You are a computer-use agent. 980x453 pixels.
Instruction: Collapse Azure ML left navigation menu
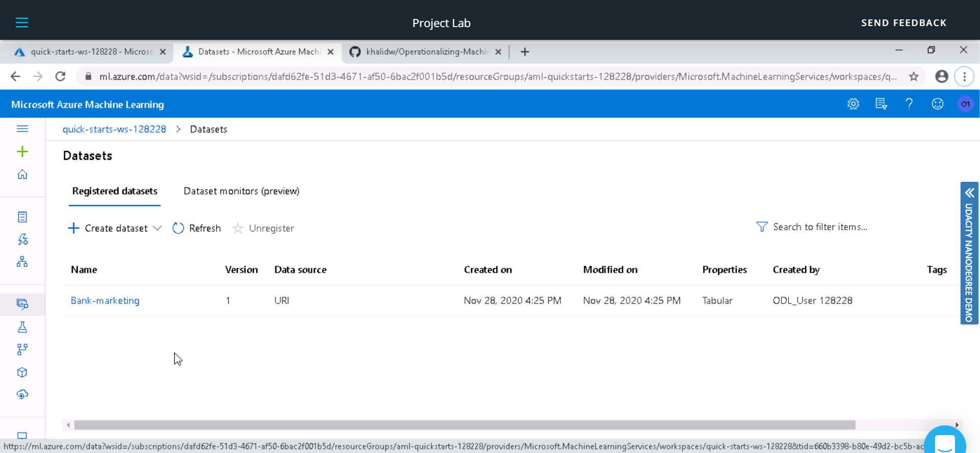click(x=22, y=129)
